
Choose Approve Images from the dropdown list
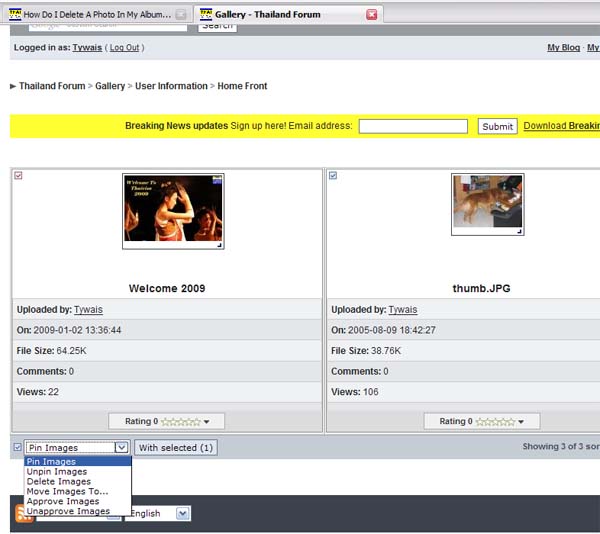coord(78,501)
